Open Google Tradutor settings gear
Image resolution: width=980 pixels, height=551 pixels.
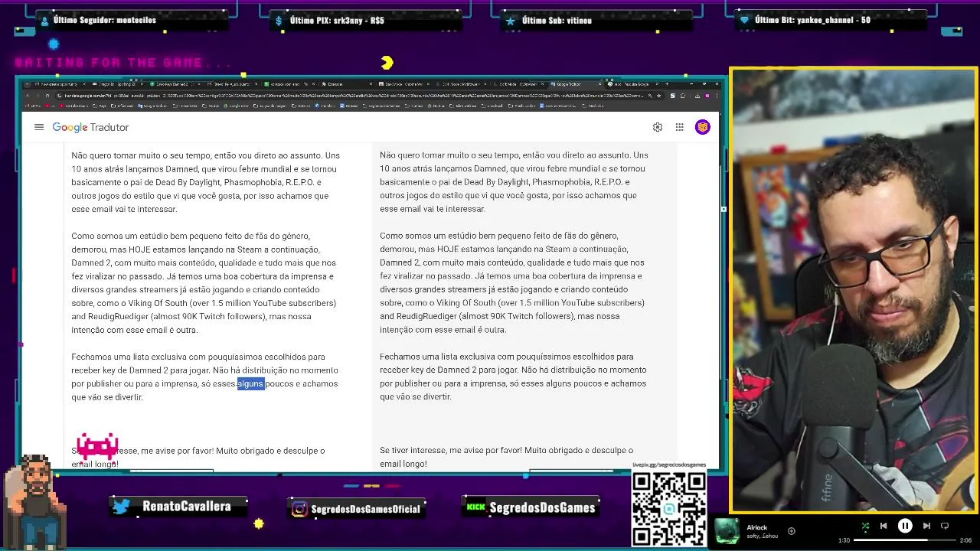658,127
